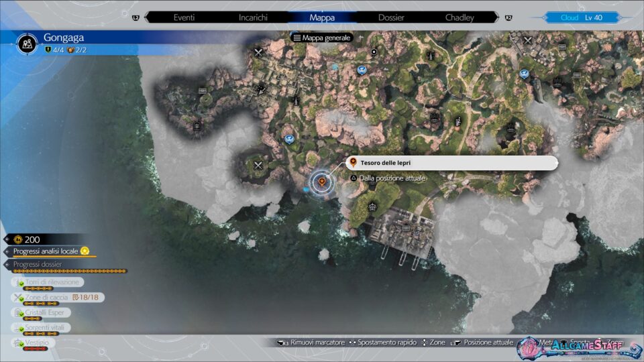Toggle the Cristalli Esper filter
The height and width of the screenshot is (362, 644).
click(41, 312)
